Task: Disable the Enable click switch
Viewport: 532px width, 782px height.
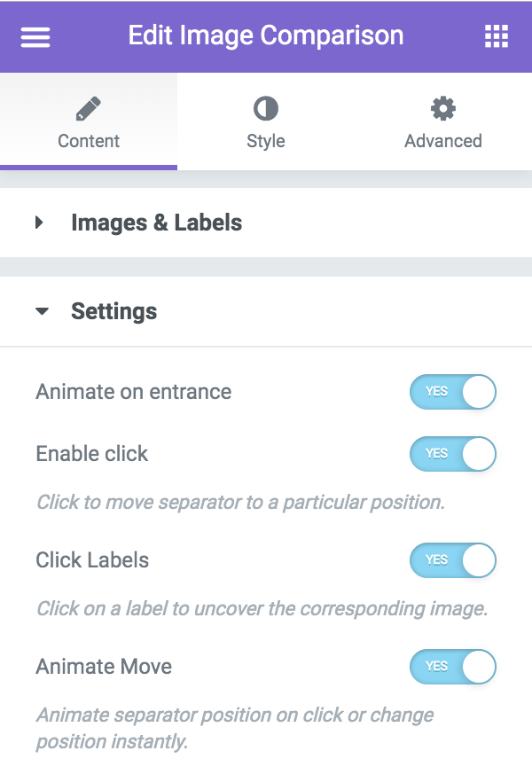Action: (453, 454)
